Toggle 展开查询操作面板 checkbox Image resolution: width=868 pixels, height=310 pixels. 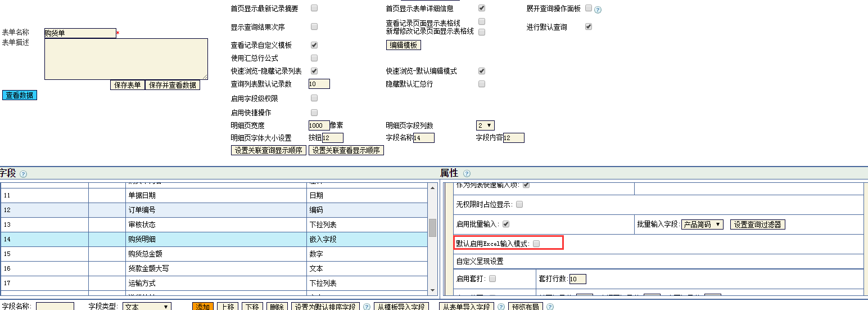[589, 8]
